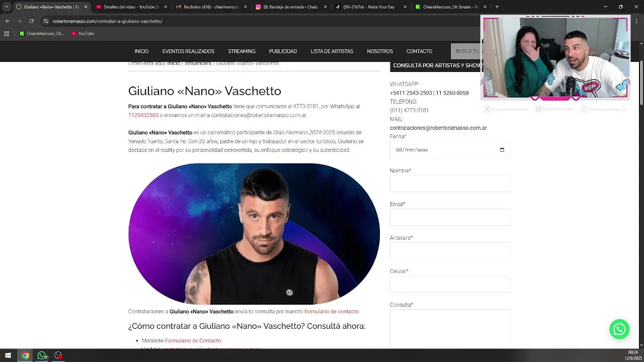
Task: Go to INICIO in site menu
Action: (x=141, y=51)
